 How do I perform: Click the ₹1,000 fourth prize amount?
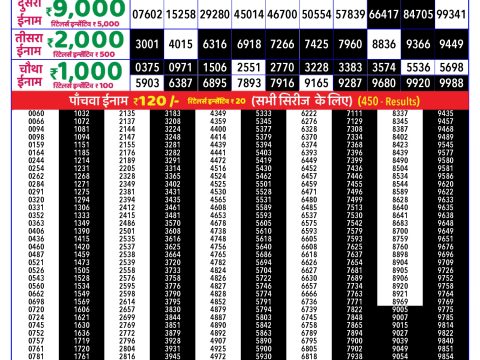(86, 71)
